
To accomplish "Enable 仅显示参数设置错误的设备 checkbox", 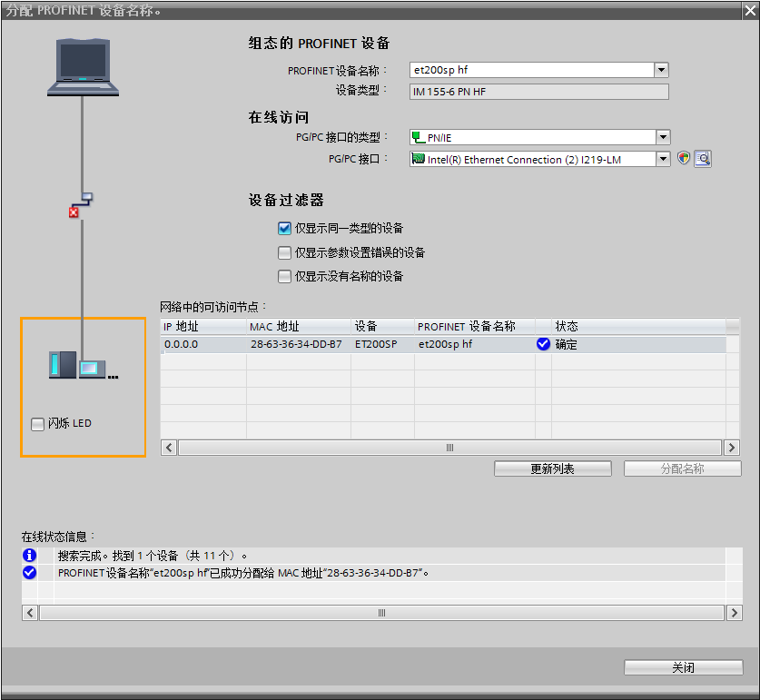I will (284, 252).
